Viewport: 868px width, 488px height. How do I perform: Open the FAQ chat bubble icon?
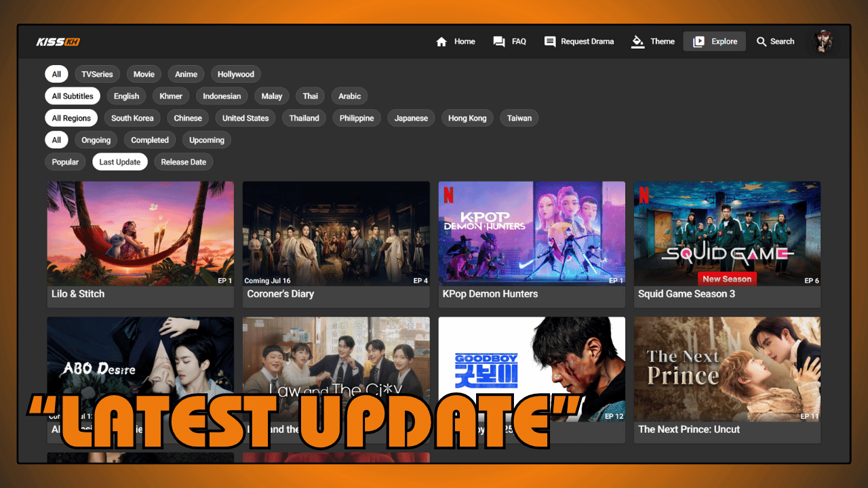pyautogui.click(x=499, y=42)
